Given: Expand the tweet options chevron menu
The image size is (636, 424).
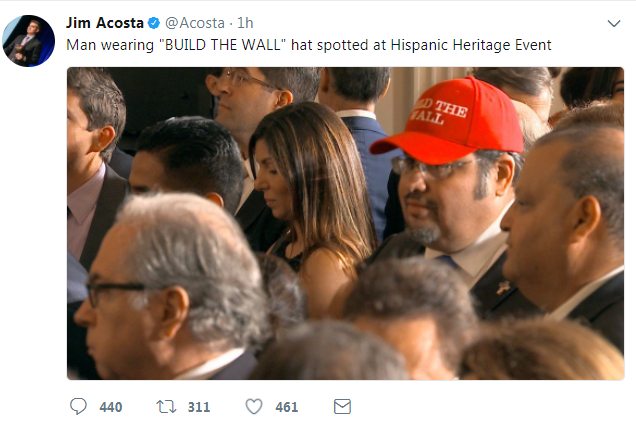Looking at the screenshot, I should pos(614,24).
